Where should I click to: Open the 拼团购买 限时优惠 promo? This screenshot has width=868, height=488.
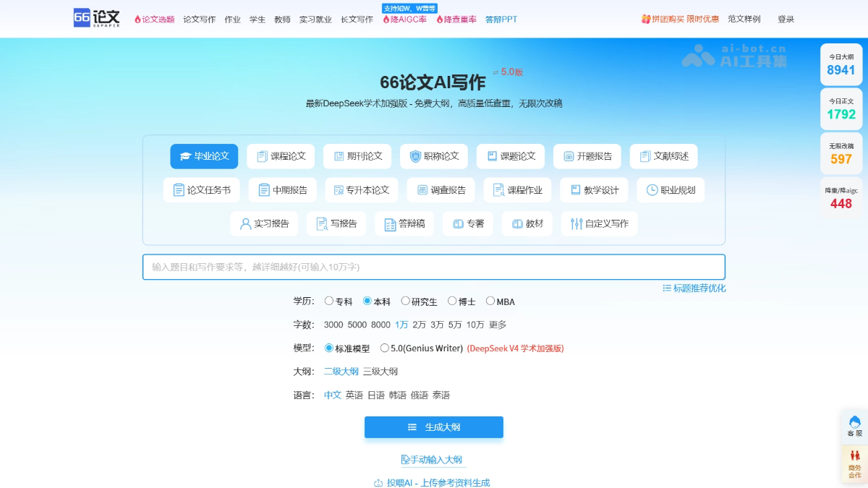(680, 19)
